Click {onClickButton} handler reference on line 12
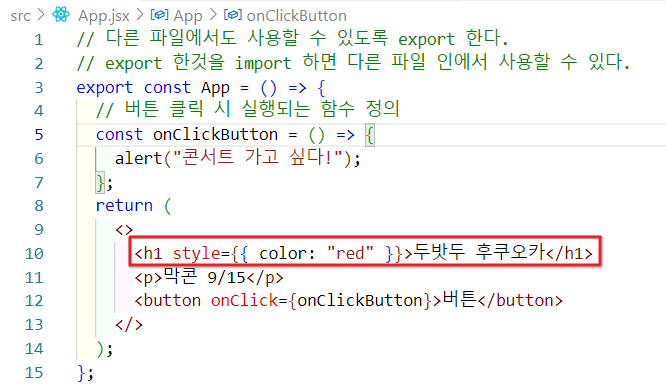Screen dimensions: 666x384 (x=360, y=301)
